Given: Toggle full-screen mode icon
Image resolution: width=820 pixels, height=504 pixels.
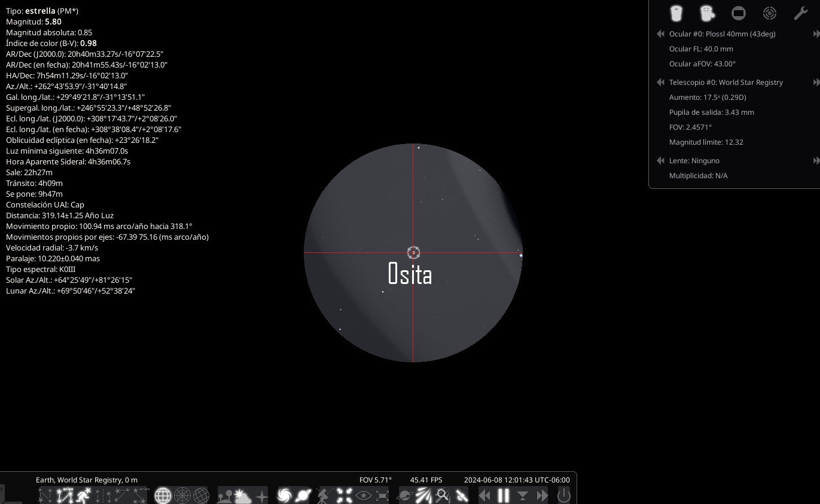Looking at the screenshot, I should pyautogui.click(x=382, y=495).
